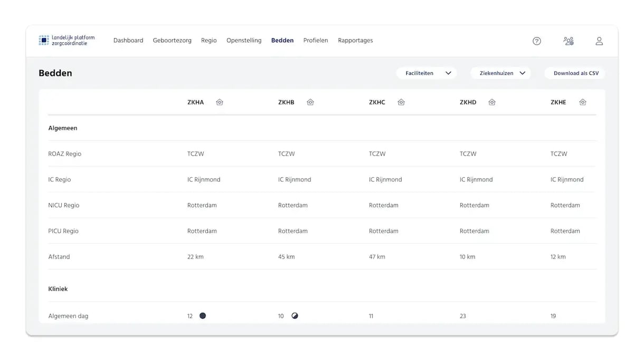Click the hospital icon next to ZKHC

[x=401, y=102]
